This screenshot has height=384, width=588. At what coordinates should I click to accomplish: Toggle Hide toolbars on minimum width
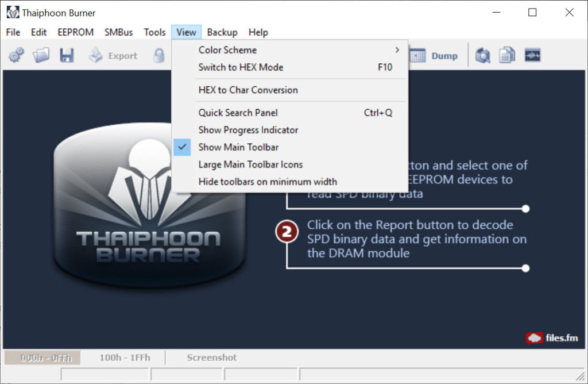pos(289,182)
